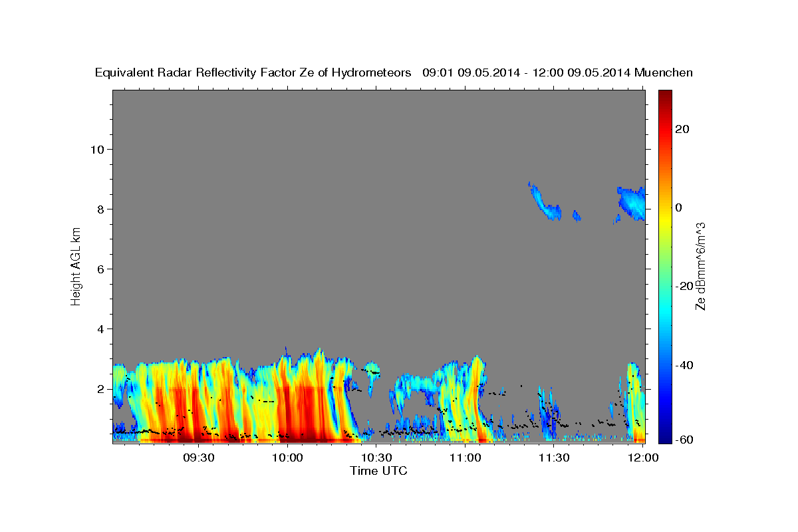This screenshot has width=798, height=532.
Task: Click the 10 km height tick label
Action: tap(96, 149)
